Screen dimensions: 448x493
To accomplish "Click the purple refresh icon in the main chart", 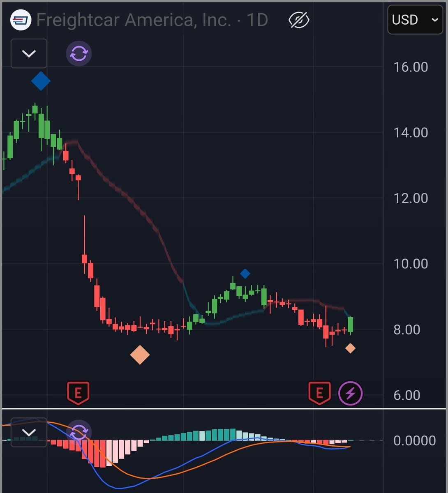I will (x=79, y=53).
